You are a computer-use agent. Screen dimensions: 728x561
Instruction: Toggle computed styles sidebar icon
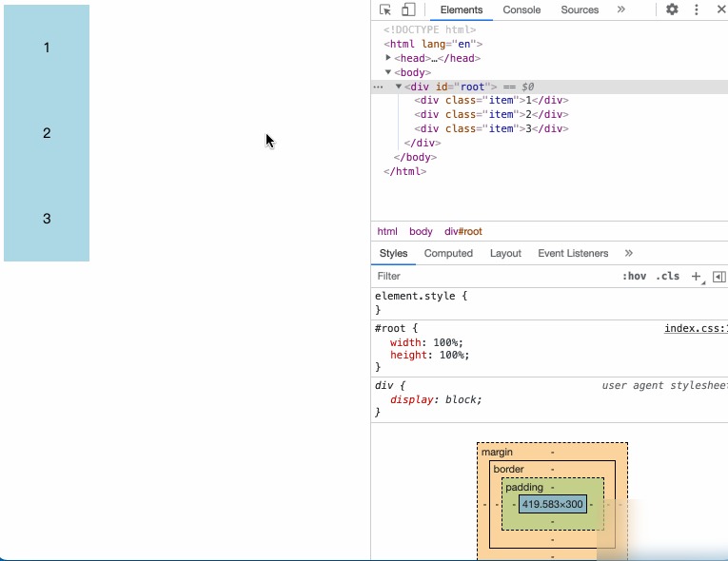(x=719, y=277)
